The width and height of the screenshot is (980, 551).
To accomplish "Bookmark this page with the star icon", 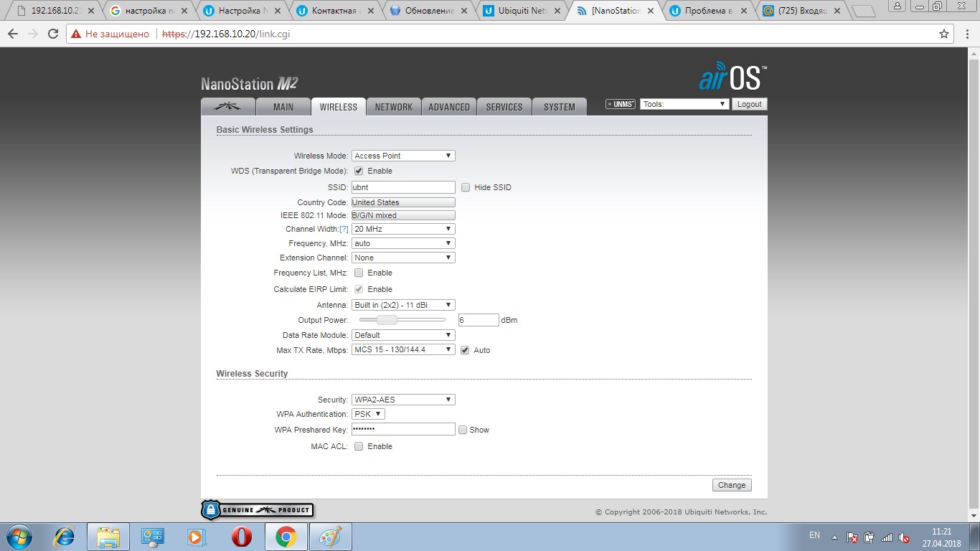I will coord(944,34).
